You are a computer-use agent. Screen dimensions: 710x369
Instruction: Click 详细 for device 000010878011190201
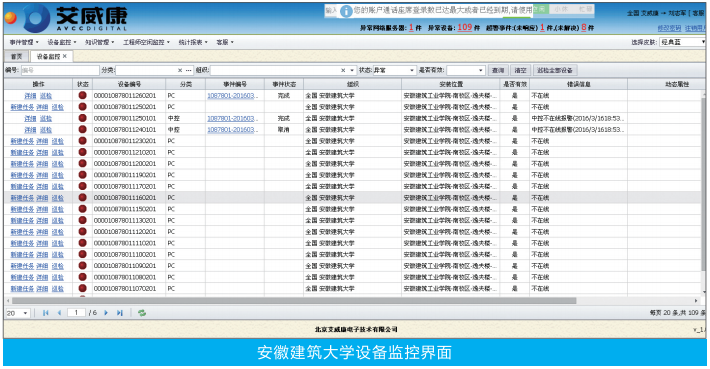tap(42, 175)
